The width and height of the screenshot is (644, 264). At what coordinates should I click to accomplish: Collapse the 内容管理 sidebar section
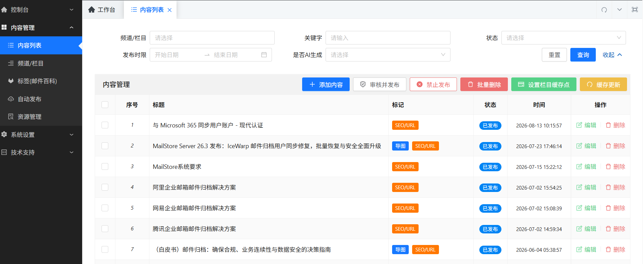[41, 28]
